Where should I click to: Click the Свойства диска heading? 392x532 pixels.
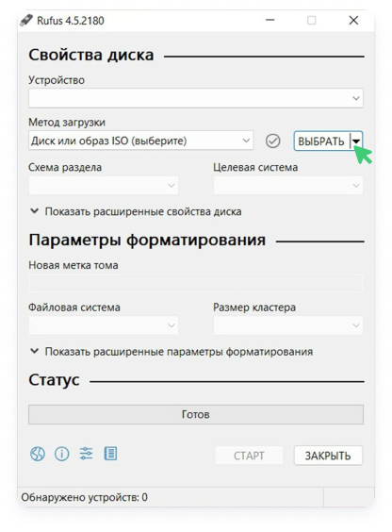(91, 55)
